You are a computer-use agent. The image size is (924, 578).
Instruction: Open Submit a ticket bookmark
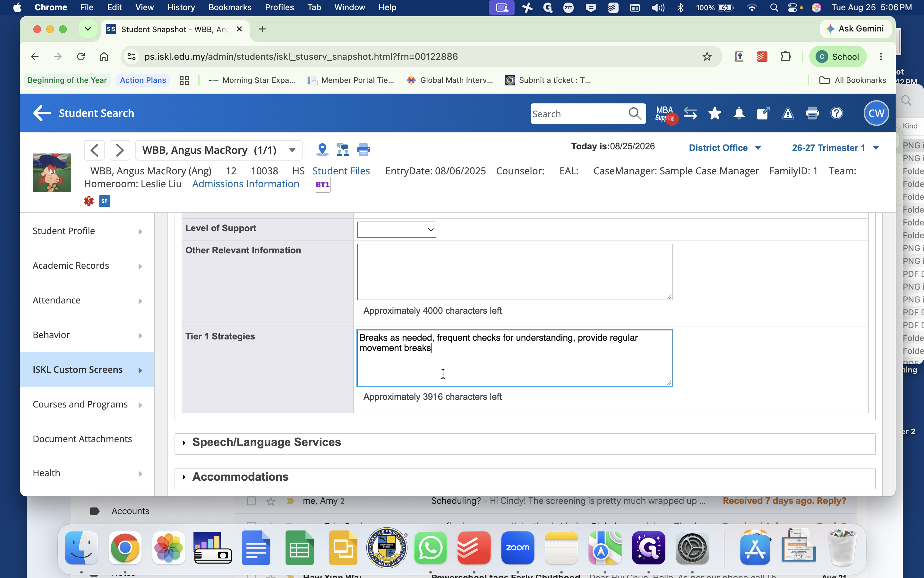(548, 80)
